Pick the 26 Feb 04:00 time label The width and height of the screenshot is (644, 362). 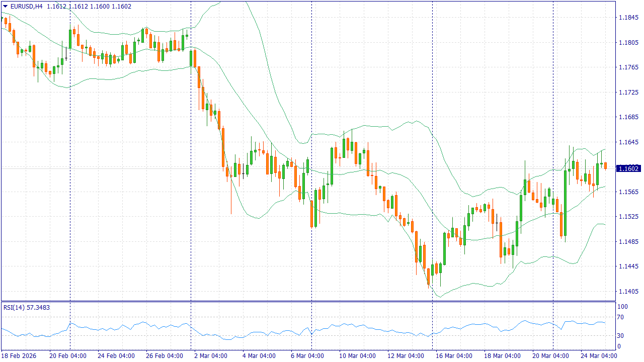click(165, 356)
